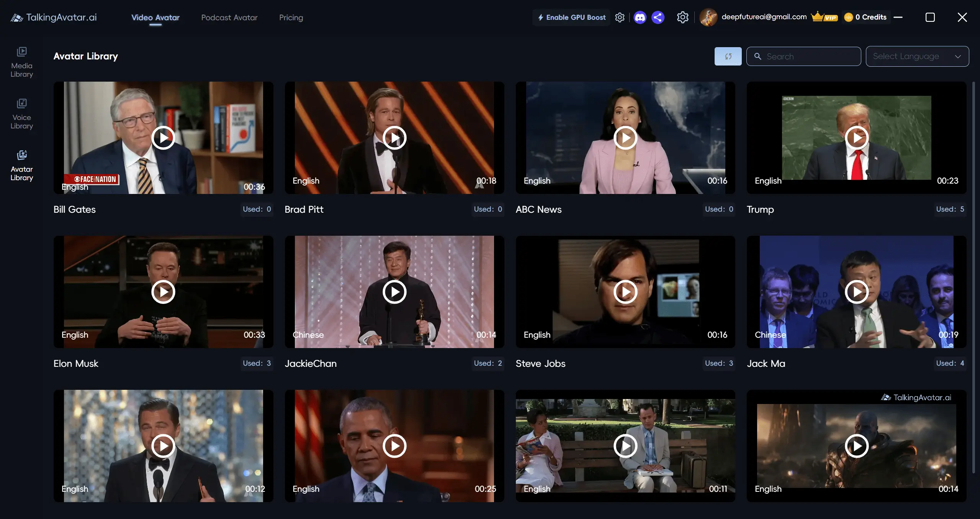Open settings gear next to share icon

(x=682, y=17)
